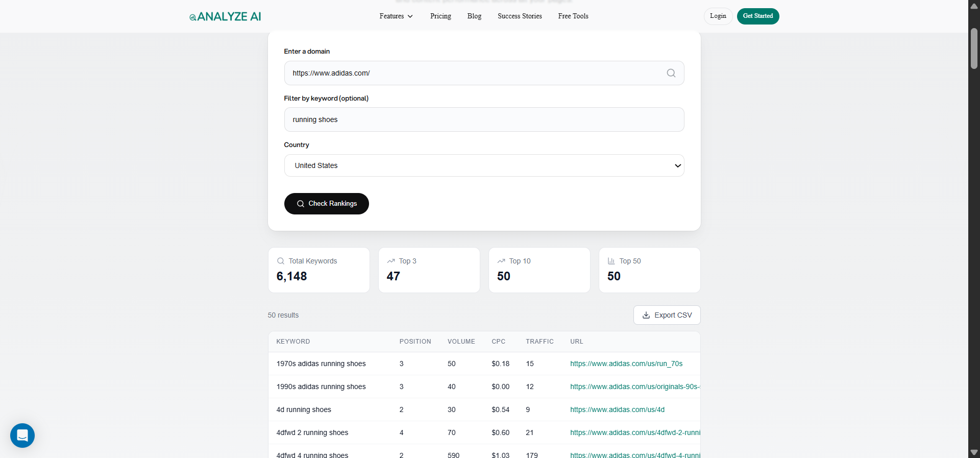The image size is (980, 458).
Task: Open the 4dfwd-4-running URL link
Action: [x=635, y=454]
